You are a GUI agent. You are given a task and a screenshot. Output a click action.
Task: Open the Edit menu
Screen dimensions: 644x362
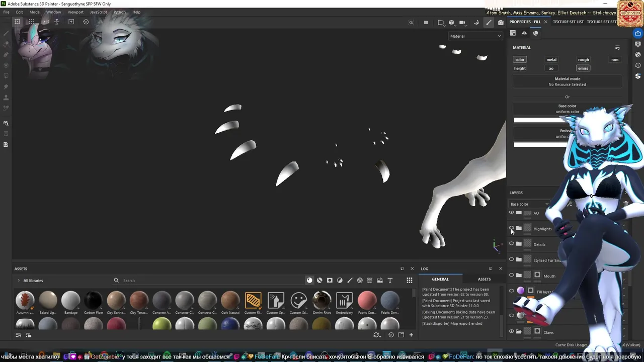tap(19, 12)
